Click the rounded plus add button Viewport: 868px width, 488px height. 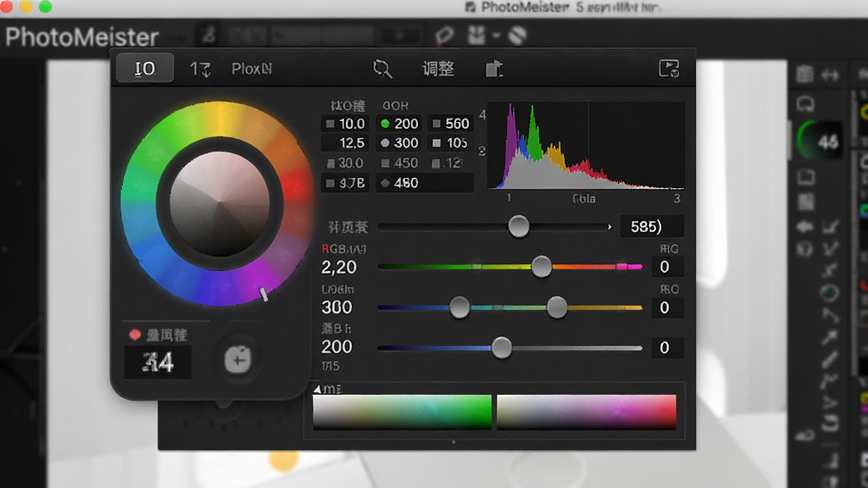tap(238, 359)
